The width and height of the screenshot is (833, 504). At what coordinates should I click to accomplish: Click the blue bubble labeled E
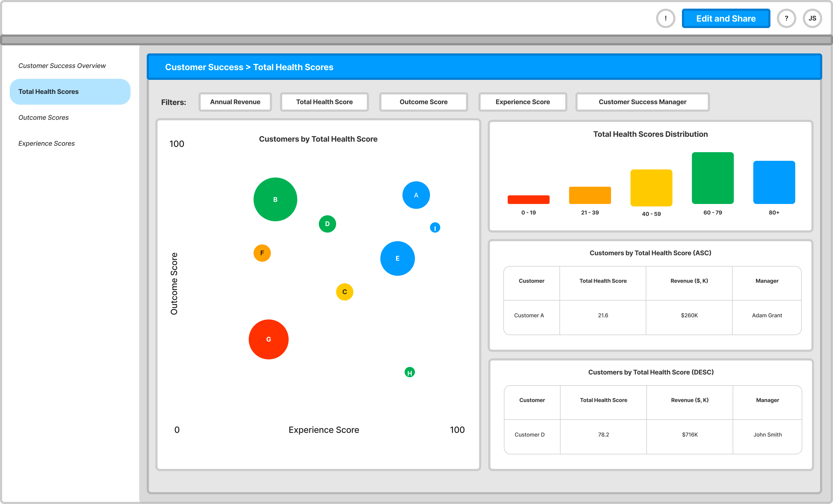tap(397, 258)
